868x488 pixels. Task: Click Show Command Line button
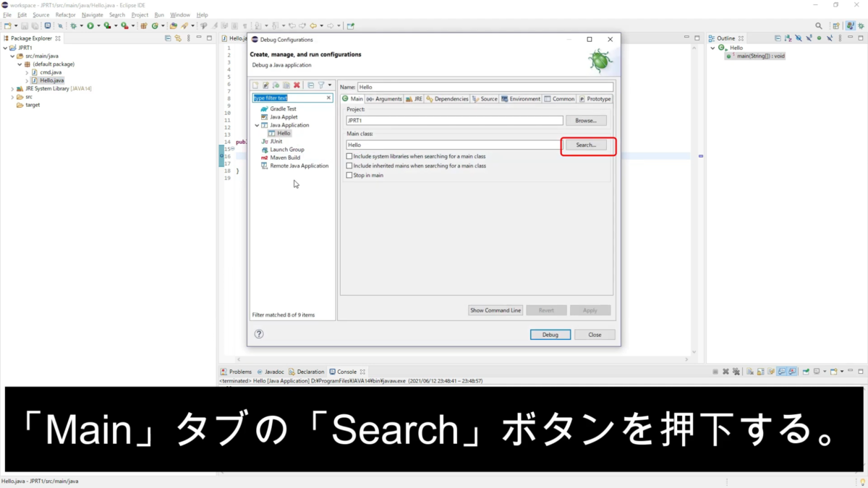495,310
